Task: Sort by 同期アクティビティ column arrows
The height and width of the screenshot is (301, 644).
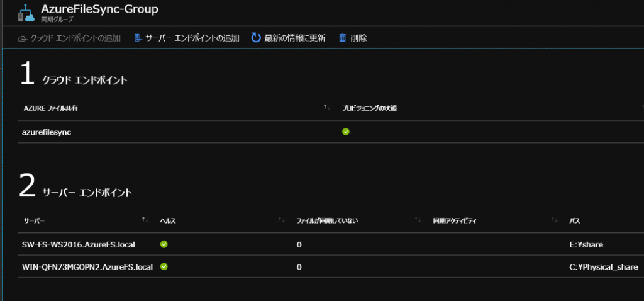Action: pos(555,220)
